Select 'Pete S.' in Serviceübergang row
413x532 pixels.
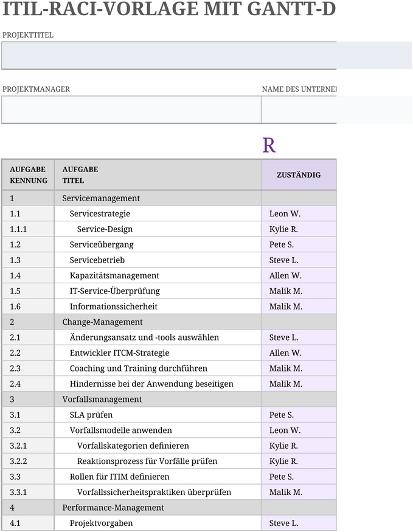[x=299, y=244]
